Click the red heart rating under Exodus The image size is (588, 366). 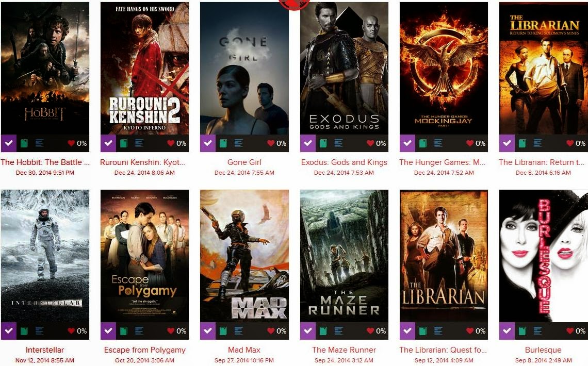[x=370, y=143]
